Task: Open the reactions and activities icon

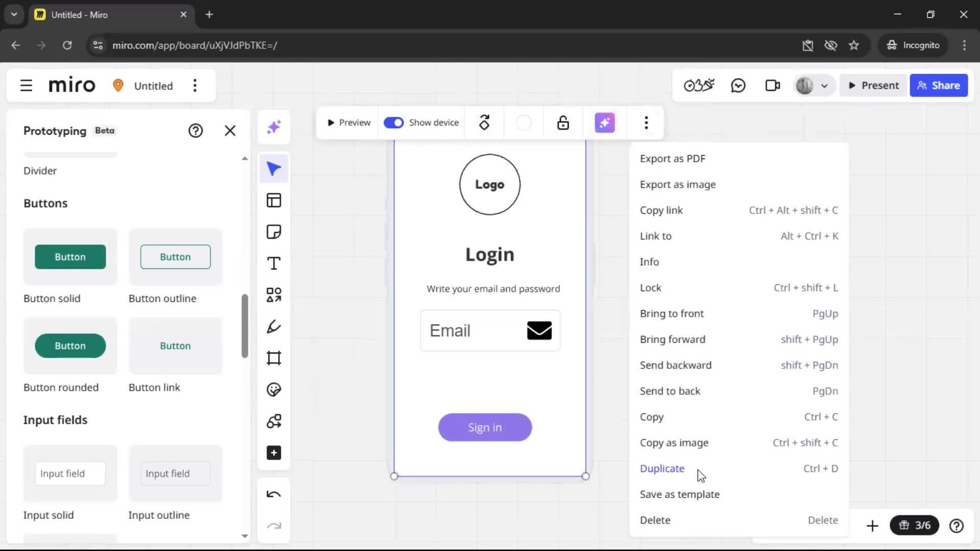Action: click(699, 85)
